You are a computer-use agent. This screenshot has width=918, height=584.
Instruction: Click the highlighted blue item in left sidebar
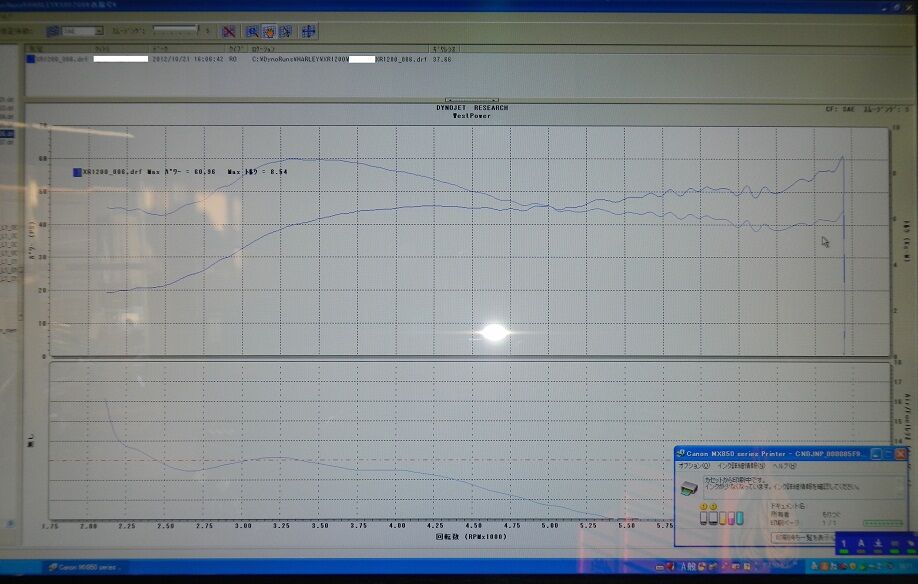[x=6, y=134]
